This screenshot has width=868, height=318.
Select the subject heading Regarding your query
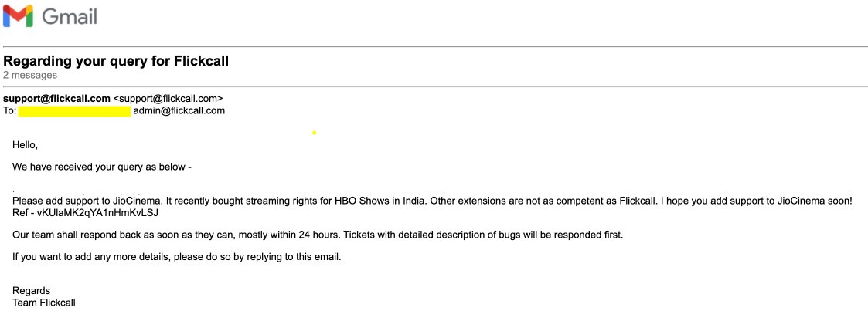click(x=116, y=61)
